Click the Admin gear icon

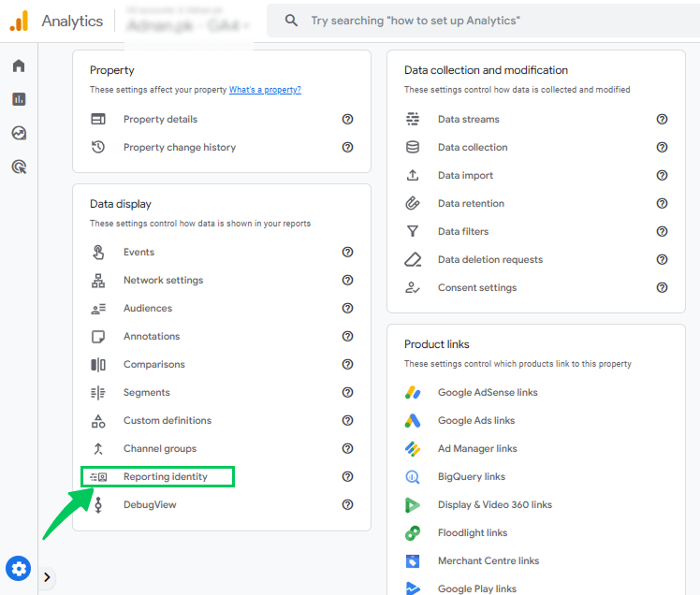click(x=19, y=568)
